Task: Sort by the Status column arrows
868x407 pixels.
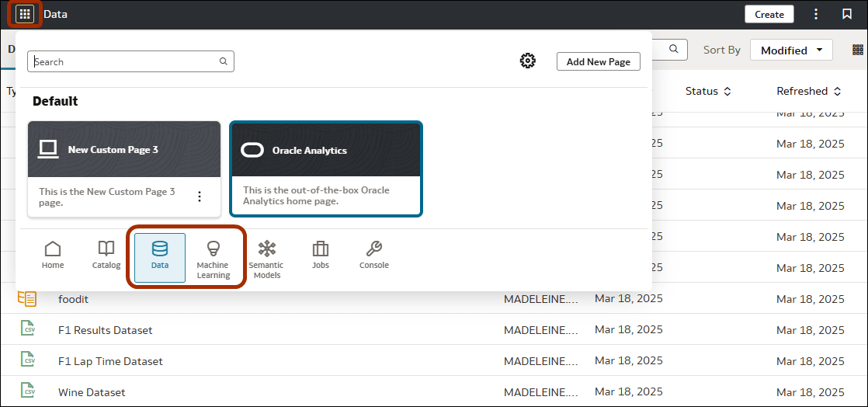Action: 727,92
